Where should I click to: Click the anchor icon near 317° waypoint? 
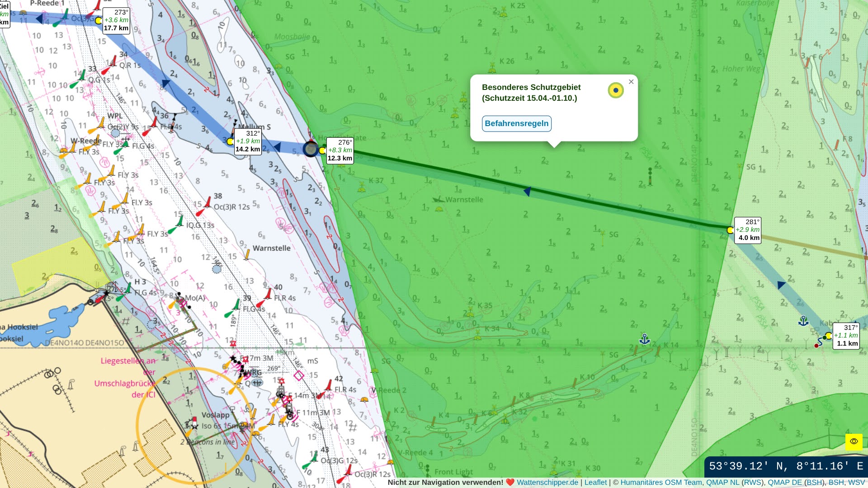(x=803, y=321)
